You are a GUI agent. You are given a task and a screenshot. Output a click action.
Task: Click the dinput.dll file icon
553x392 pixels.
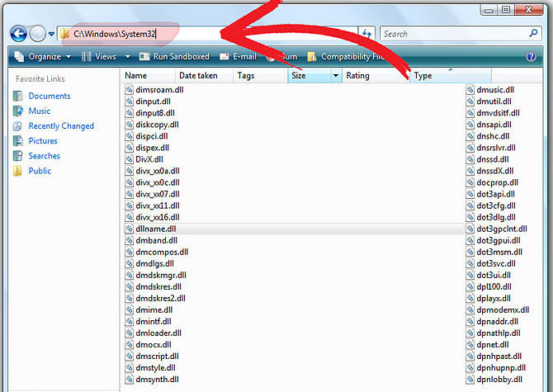129,102
